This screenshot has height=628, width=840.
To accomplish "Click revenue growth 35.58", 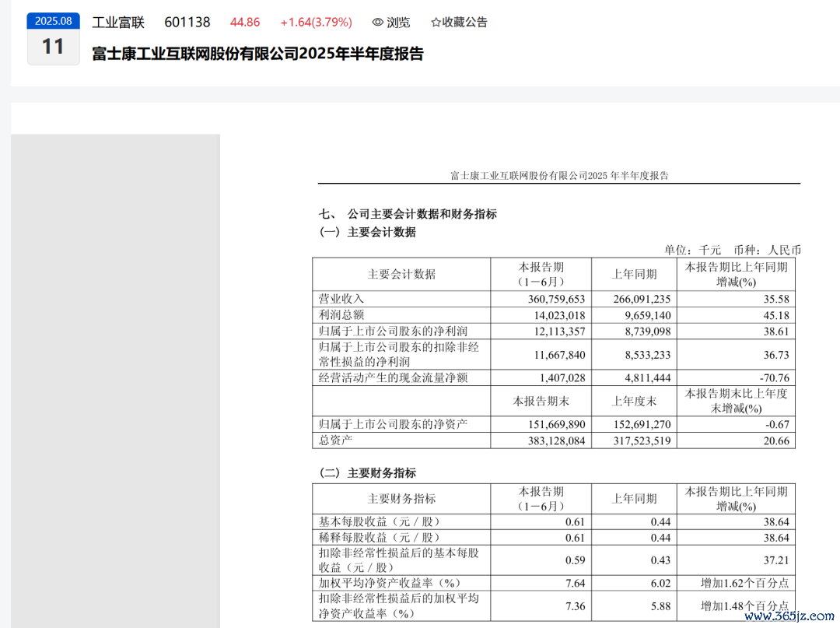I will pyautogui.click(x=776, y=299).
